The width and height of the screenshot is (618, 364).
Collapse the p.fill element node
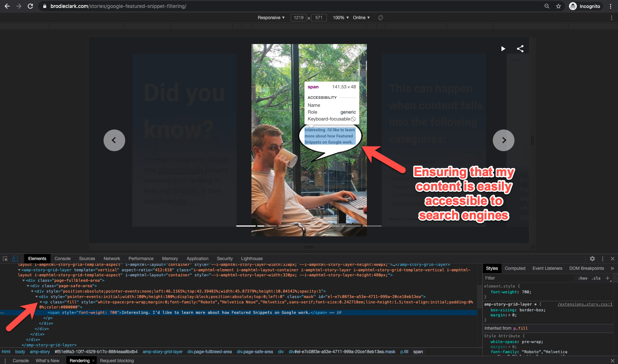41,302
